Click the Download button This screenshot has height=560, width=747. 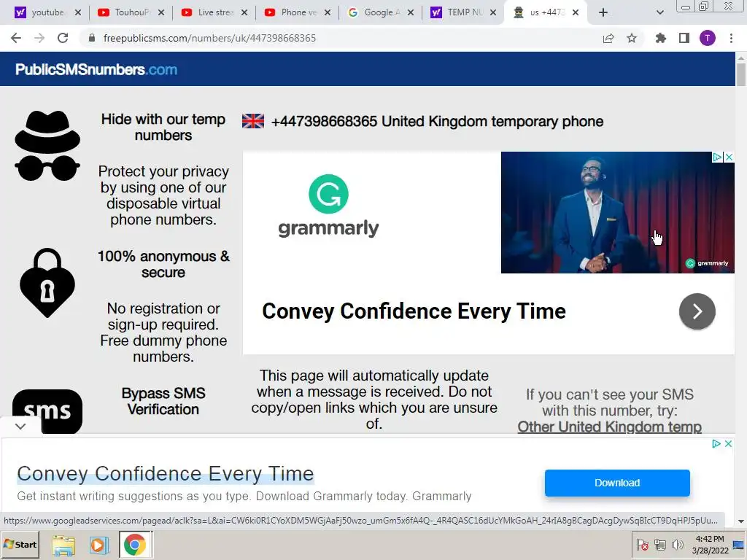[x=617, y=483]
